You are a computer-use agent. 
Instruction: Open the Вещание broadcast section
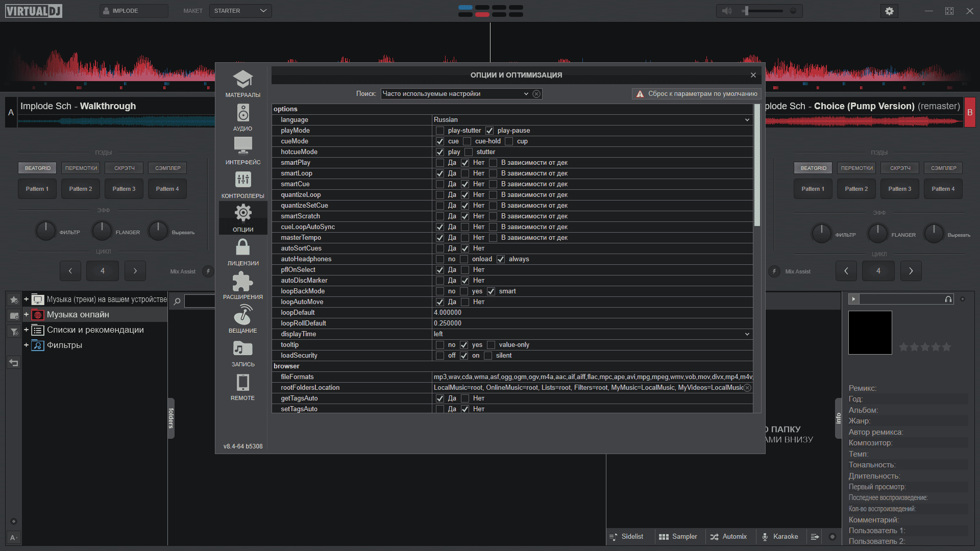243,319
